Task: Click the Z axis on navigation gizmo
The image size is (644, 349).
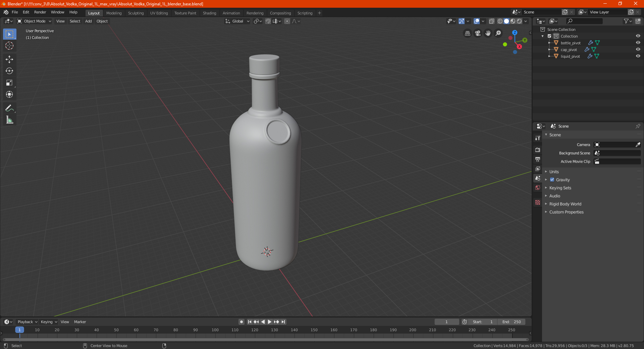Action: point(515,33)
